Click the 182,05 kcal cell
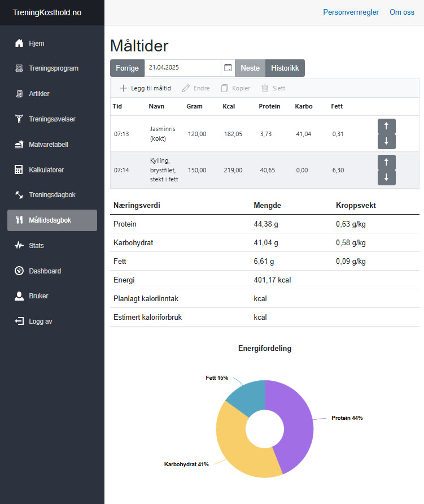 233,134
